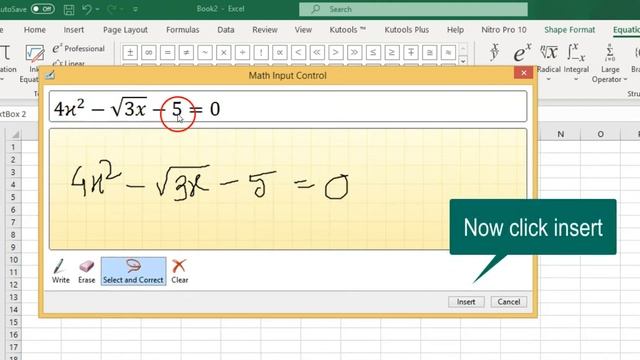Click the Insert button in dialog

click(x=466, y=302)
